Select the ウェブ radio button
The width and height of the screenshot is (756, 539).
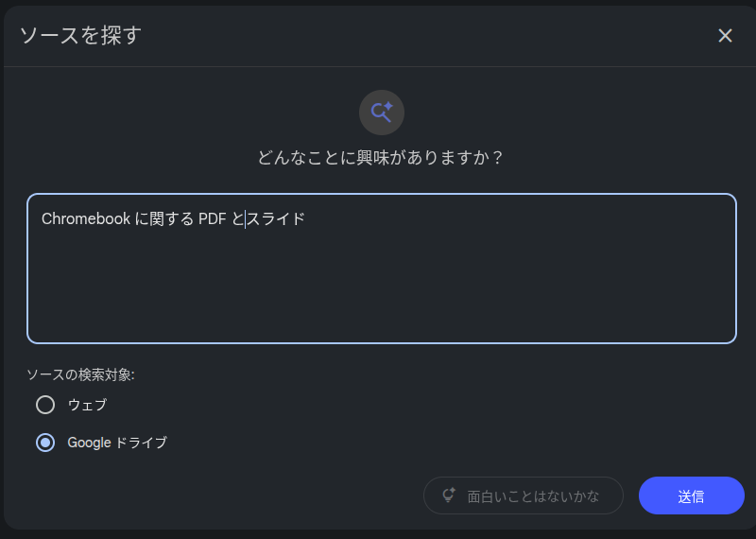[x=45, y=405]
